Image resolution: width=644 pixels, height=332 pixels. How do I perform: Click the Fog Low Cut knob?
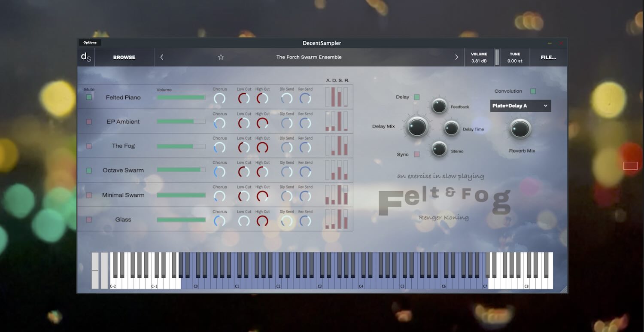[244, 148]
